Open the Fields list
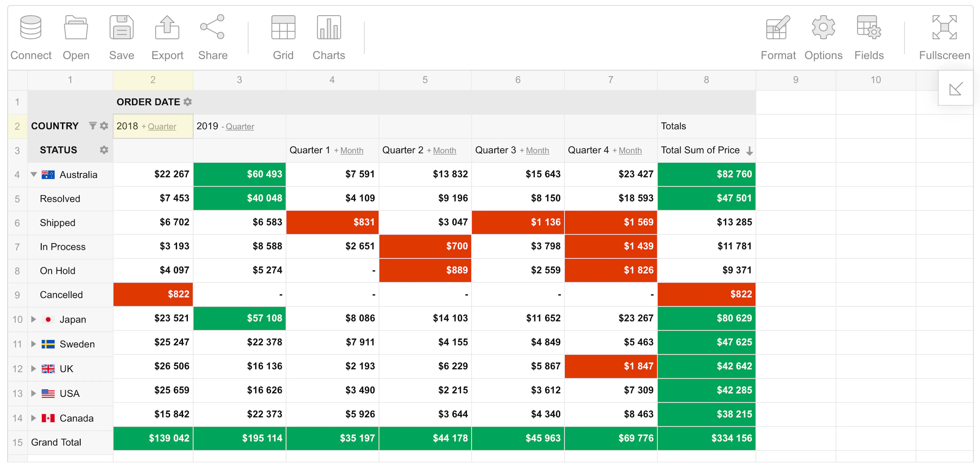 pyautogui.click(x=869, y=37)
